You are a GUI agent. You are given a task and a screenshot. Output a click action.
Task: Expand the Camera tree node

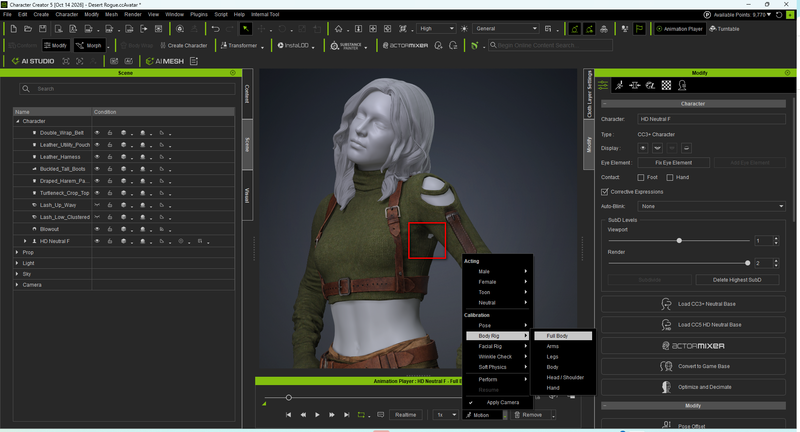[x=17, y=285]
